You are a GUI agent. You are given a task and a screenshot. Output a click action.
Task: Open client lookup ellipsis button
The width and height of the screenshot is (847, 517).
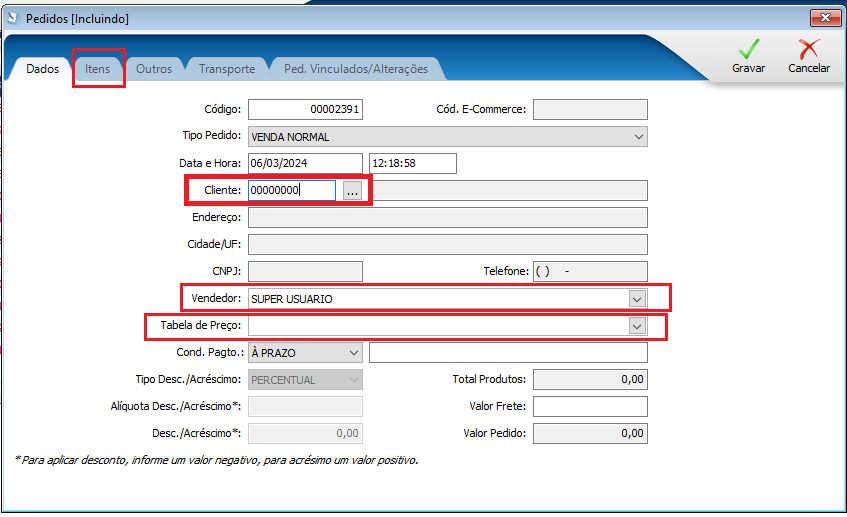(352, 191)
